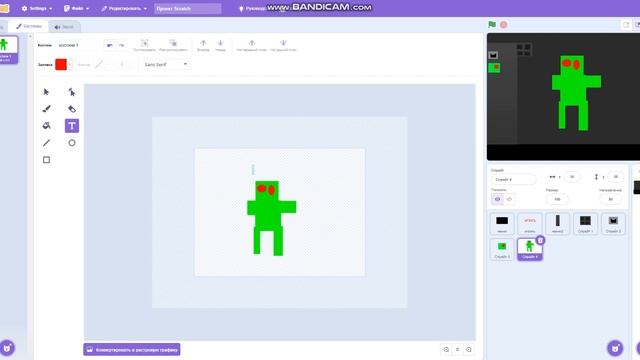This screenshot has width=640, height=360.
Task: Edit the project title field
Action: (188, 9)
